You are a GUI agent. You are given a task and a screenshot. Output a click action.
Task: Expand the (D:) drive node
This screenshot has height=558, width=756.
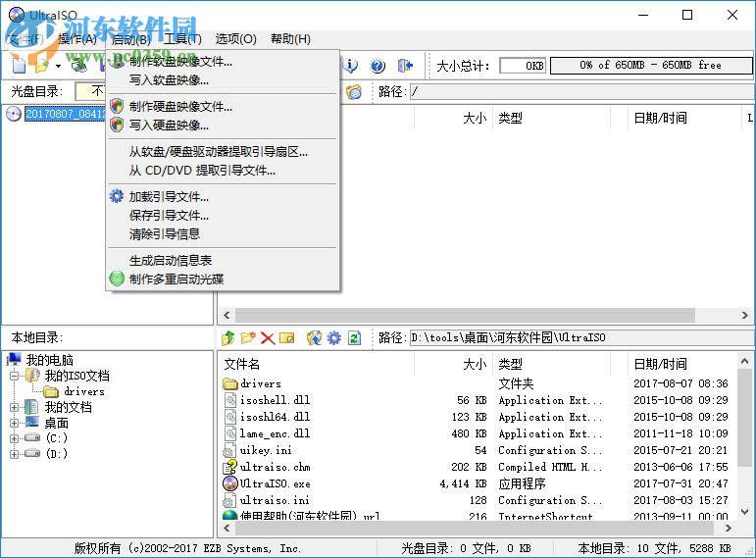click(x=15, y=454)
